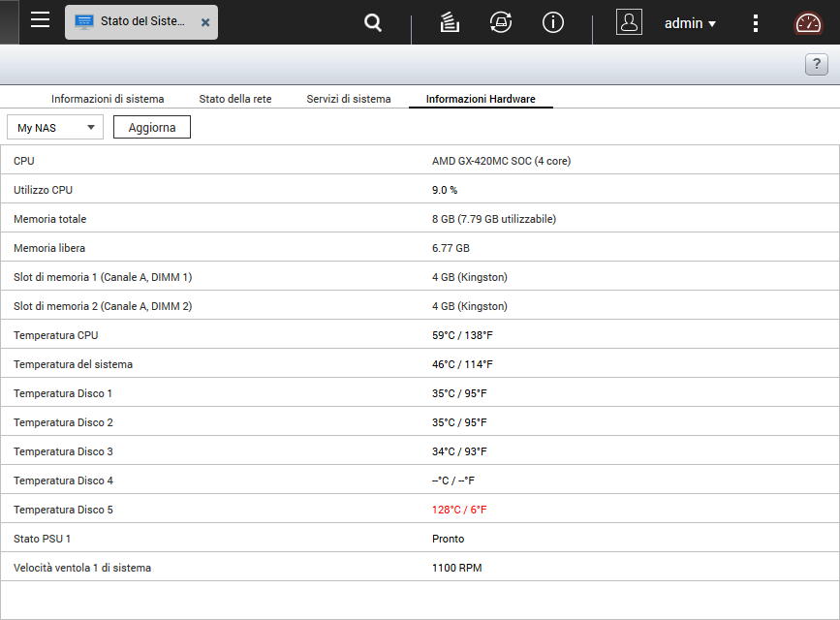
Task: Open event notifications info icon
Action: 553,23
